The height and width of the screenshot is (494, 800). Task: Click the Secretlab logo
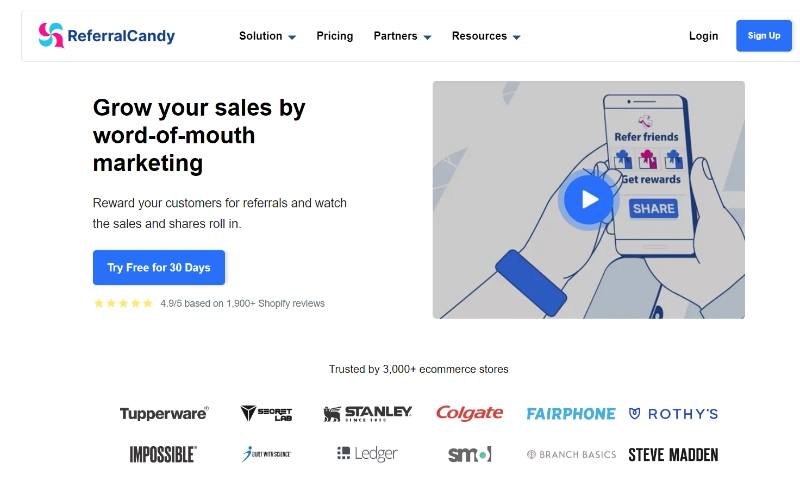point(265,413)
